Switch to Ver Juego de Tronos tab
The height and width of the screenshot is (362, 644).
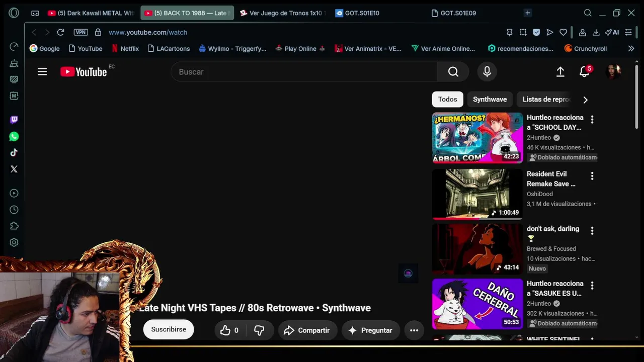(283, 13)
